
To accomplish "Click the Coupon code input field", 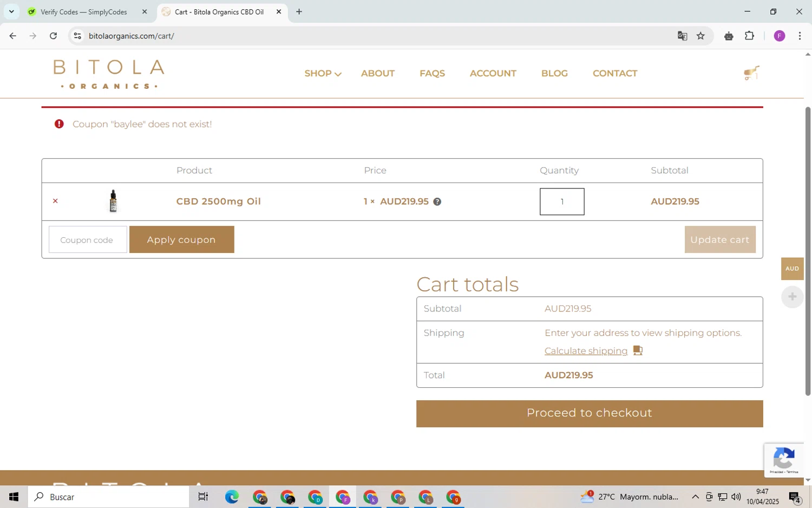I will point(88,239).
